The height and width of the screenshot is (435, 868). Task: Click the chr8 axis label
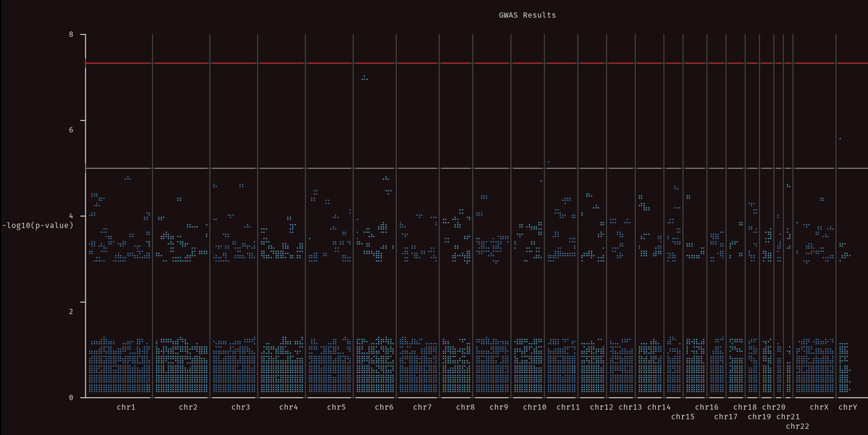coord(465,407)
